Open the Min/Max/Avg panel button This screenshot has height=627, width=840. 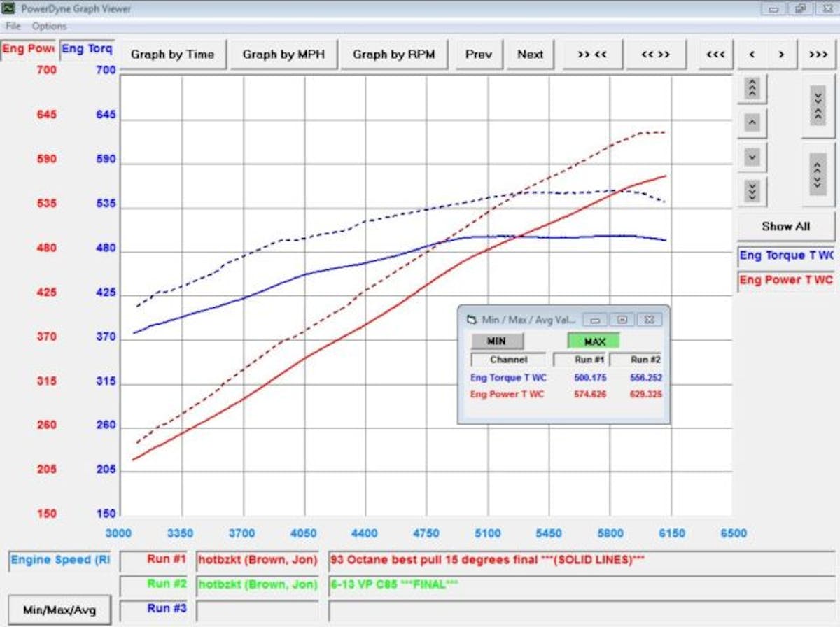click(x=59, y=610)
